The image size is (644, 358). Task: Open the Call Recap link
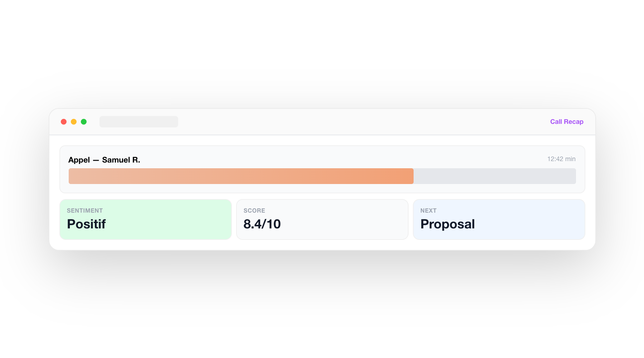566,122
